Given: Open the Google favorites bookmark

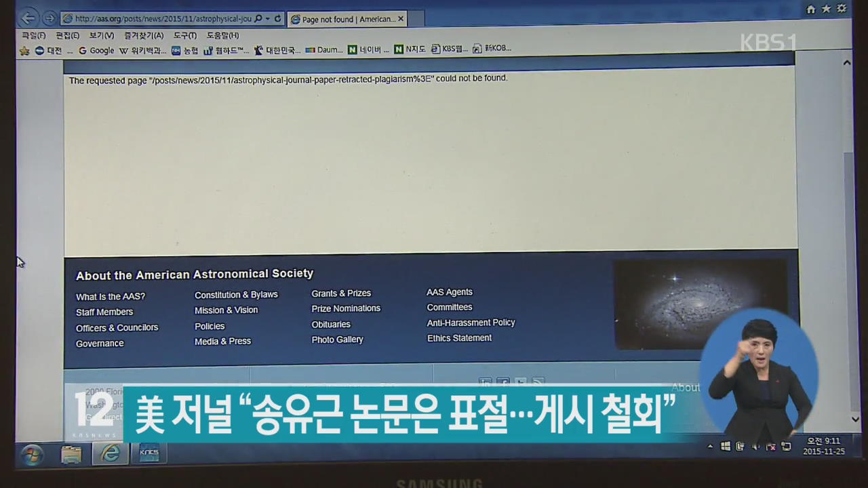Looking at the screenshot, I should click(96, 50).
